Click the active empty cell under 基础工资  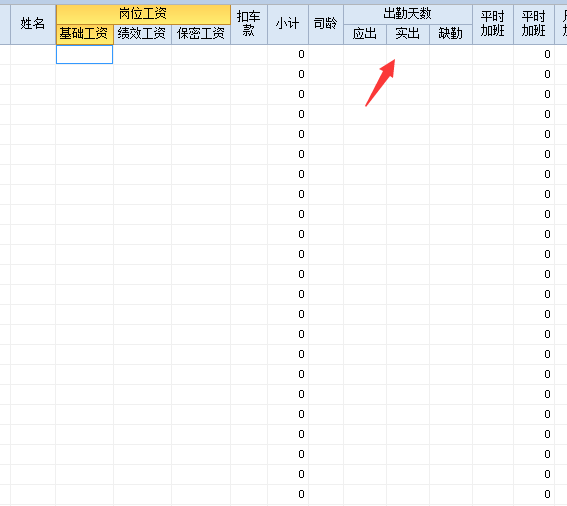[85, 55]
